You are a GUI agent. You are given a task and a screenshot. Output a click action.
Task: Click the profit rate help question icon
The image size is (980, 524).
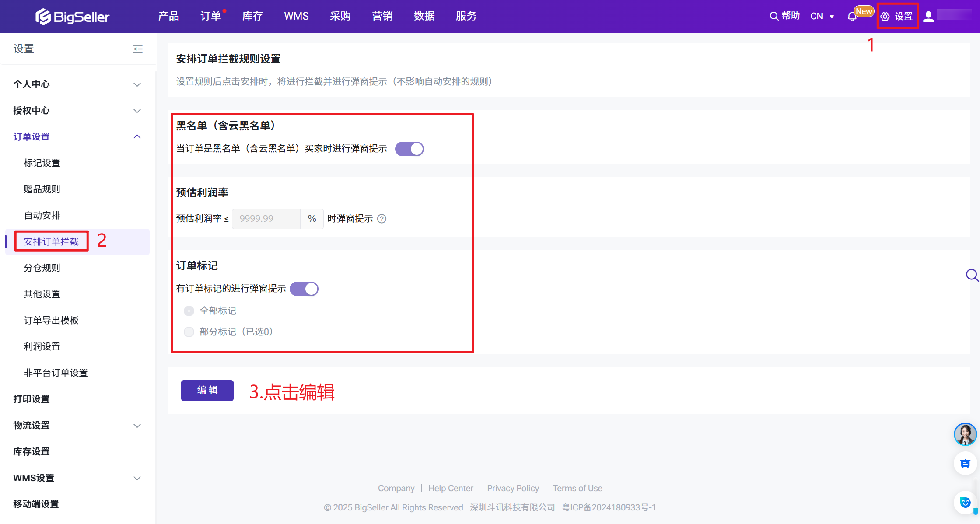382,219
